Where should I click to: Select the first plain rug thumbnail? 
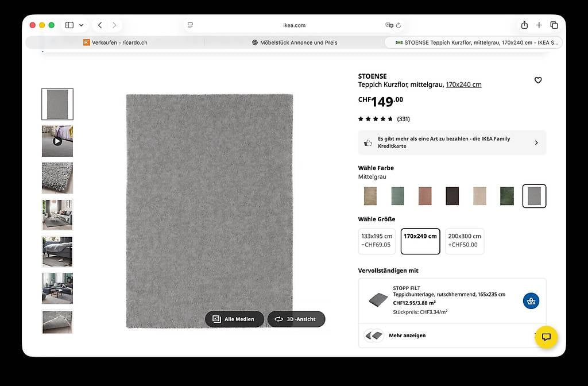click(x=57, y=105)
